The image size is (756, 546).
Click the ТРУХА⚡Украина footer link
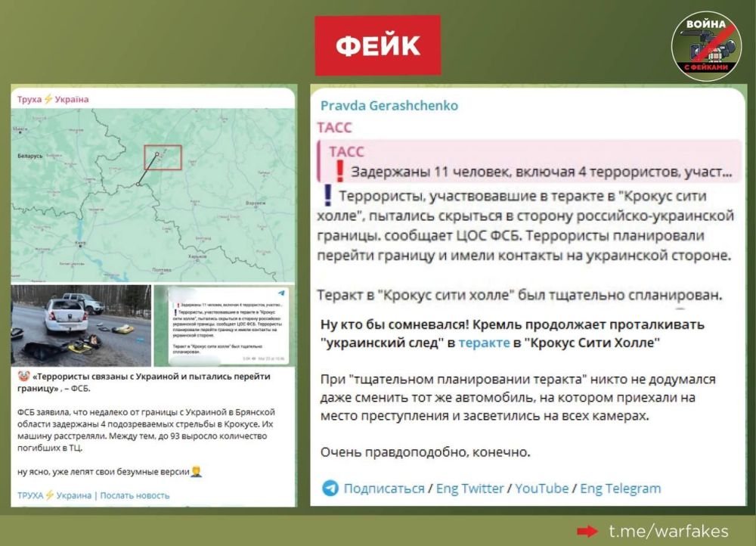[x=54, y=495]
